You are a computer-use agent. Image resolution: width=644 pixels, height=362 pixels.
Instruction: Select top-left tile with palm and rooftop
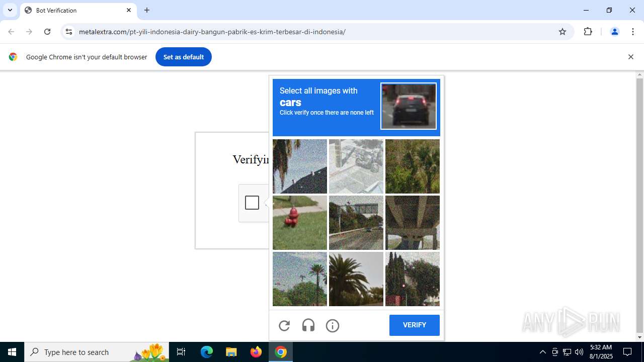[x=300, y=166]
